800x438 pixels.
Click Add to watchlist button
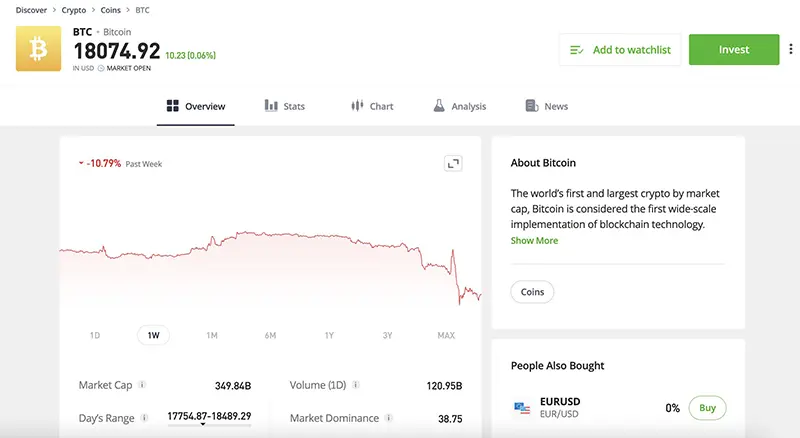[x=620, y=50]
